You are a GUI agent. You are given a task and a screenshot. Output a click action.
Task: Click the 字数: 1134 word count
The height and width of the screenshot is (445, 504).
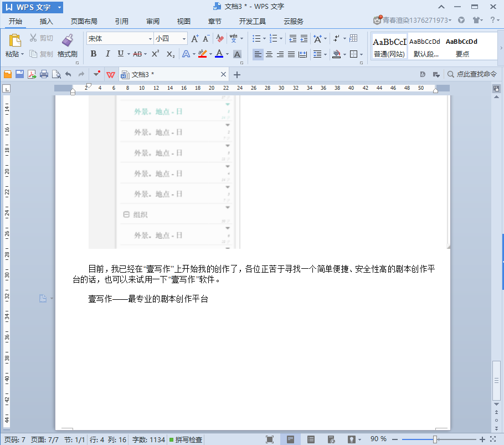[x=148, y=439]
